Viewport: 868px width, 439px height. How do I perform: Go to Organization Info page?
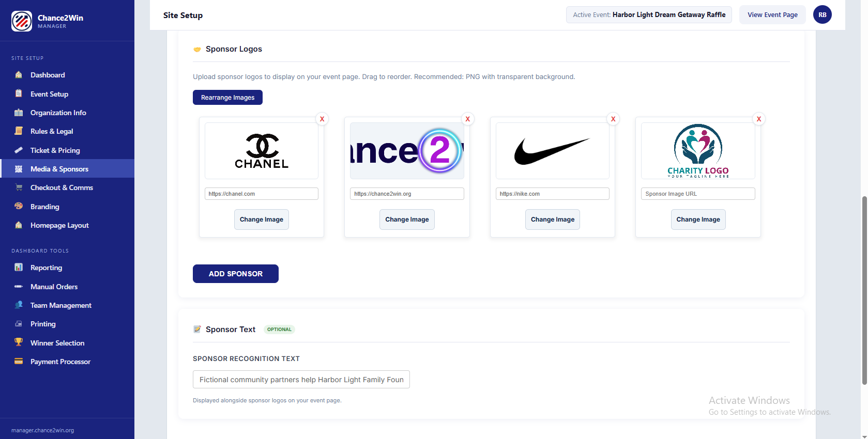[x=67, y=113]
